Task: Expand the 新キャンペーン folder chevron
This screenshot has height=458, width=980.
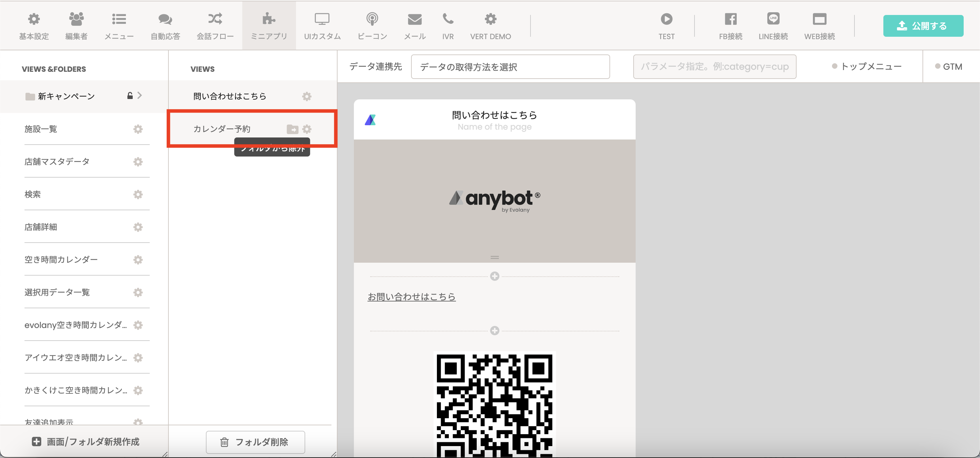Action: click(x=140, y=96)
